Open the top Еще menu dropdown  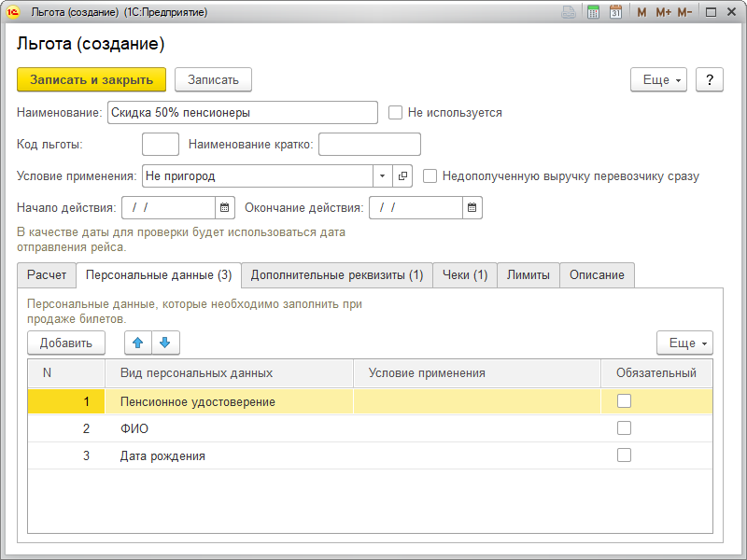click(660, 80)
